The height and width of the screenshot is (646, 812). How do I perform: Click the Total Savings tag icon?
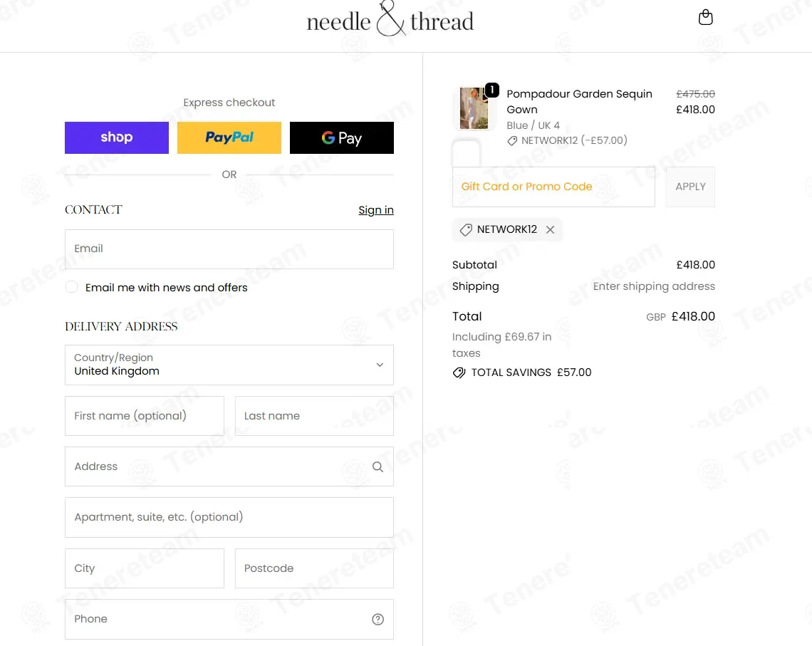(459, 373)
